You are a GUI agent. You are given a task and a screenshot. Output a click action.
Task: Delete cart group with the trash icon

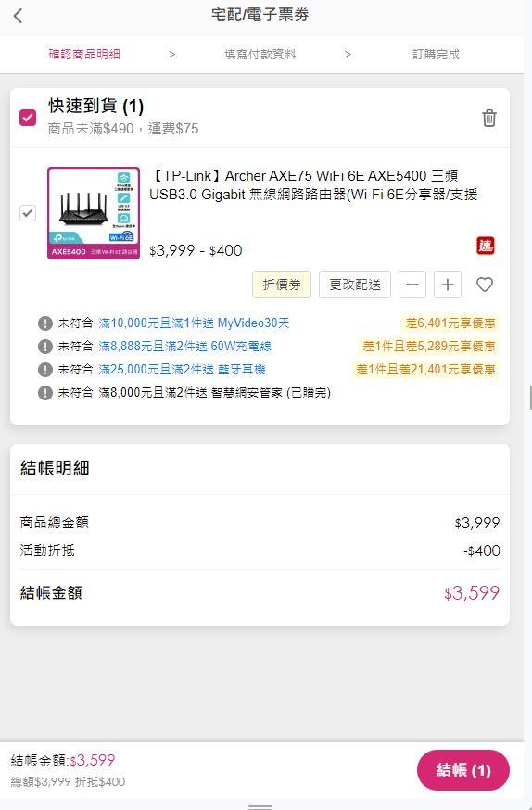click(488, 118)
